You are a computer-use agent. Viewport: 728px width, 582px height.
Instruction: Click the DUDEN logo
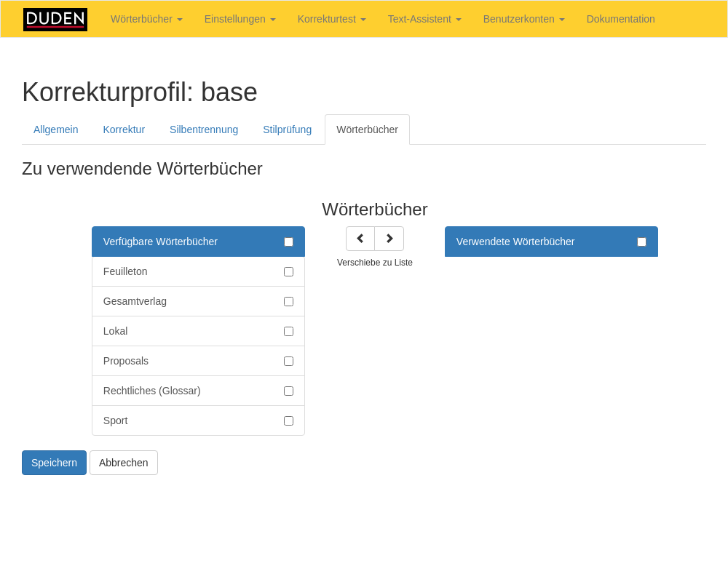tap(55, 20)
